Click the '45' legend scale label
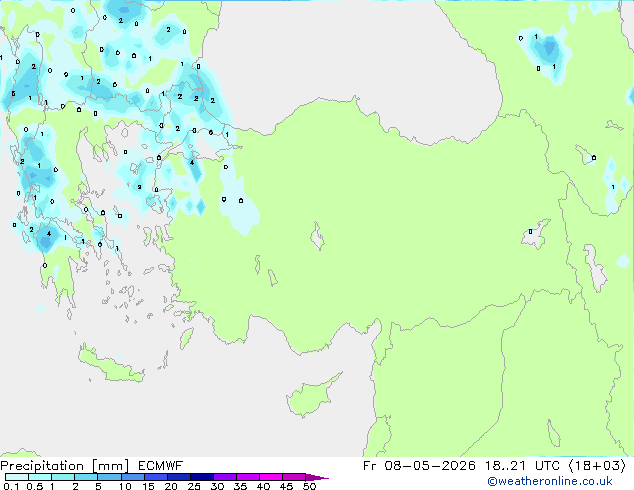This screenshot has width=634, height=490. pos(286,486)
